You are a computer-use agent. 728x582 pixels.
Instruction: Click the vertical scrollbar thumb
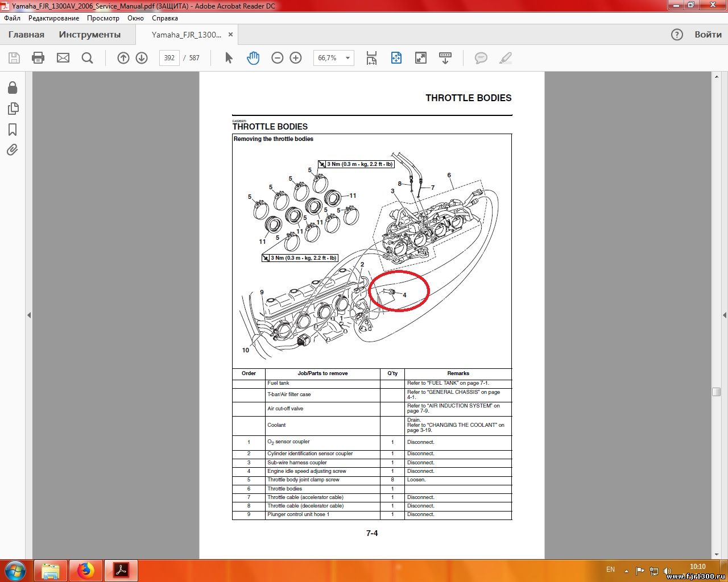point(717,392)
